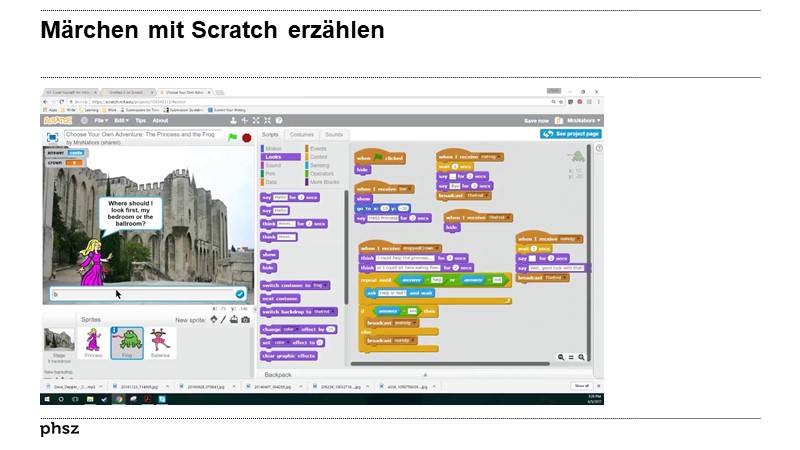Screen dimensions: 800x450
Task: Expand the Backpack panel arrow
Action: pos(425,374)
